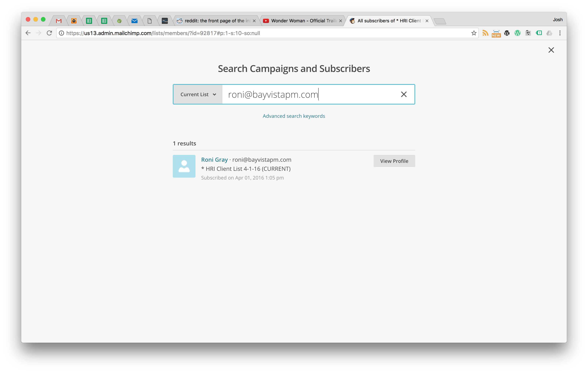Click the forward navigation arrow
The width and height of the screenshot is (588, 373).
pyautogui.click(x=39, y=33)
